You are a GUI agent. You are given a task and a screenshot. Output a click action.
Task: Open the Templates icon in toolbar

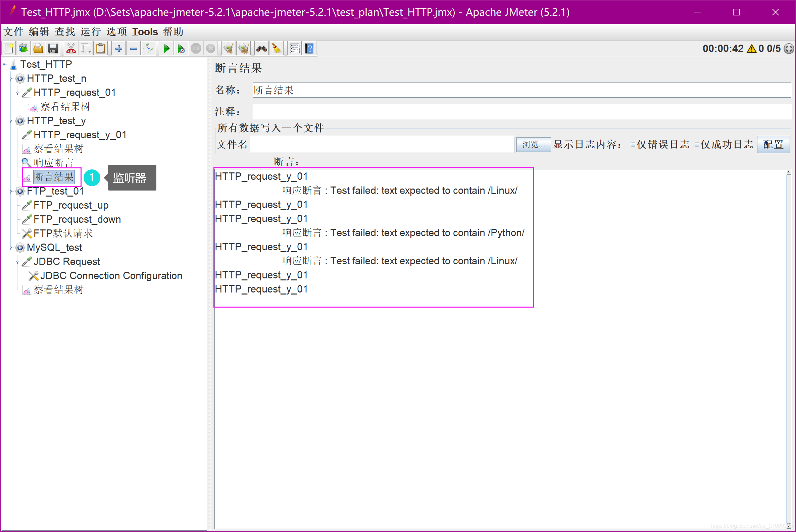coord(23,49)
